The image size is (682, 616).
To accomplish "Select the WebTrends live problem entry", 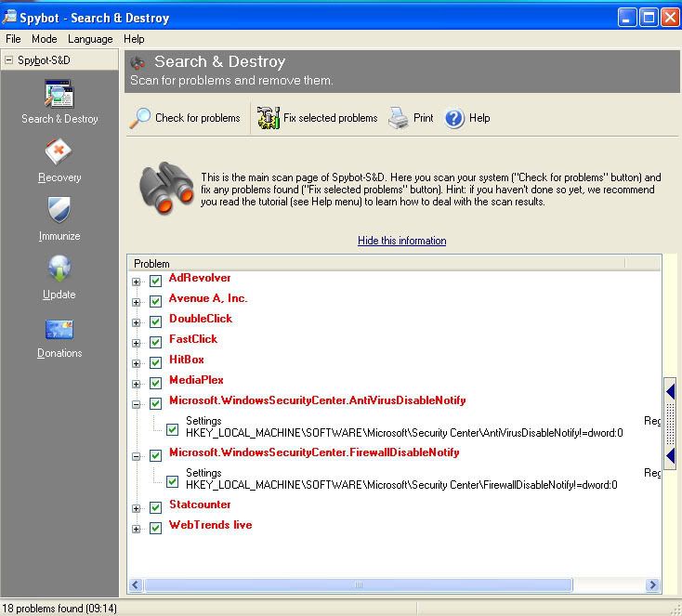I will pos(211,525).
